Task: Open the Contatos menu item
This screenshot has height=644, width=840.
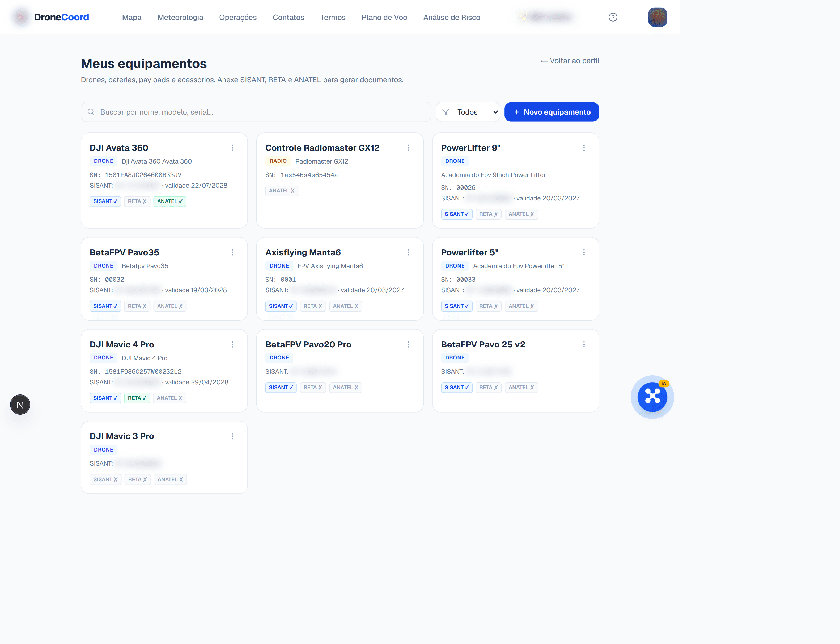Action: point(289,17)
